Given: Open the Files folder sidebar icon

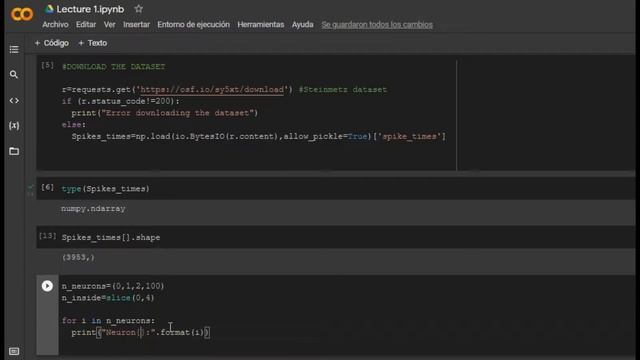Looking at the screenshot, I should click(x=14, y=151).
